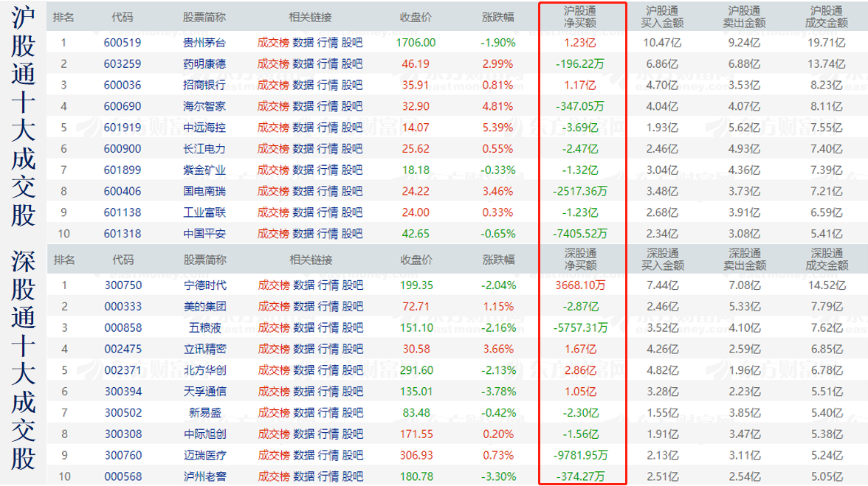
Task: Open 股吧 forum for 中国平安
Action: tap(353, 235)
